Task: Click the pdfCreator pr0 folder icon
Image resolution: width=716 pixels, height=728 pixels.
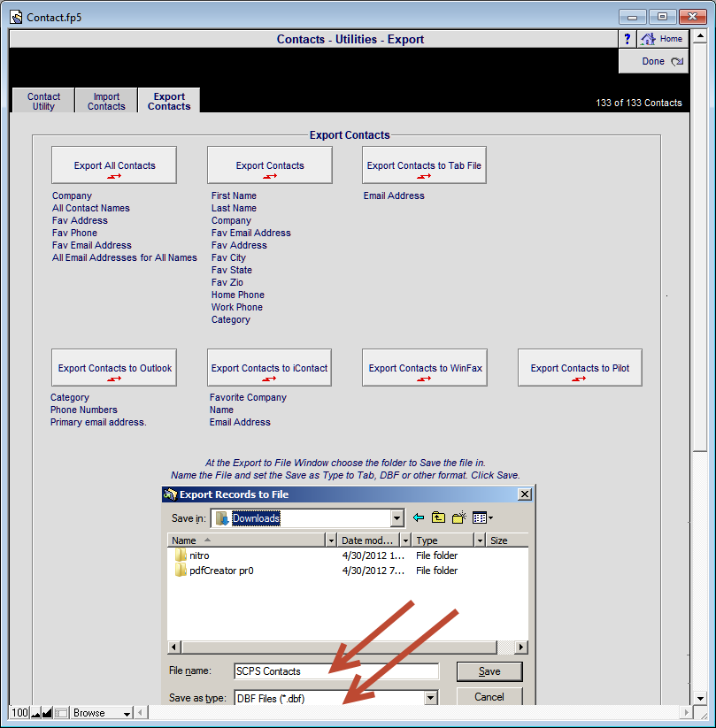Action: (x=181, y=571)
